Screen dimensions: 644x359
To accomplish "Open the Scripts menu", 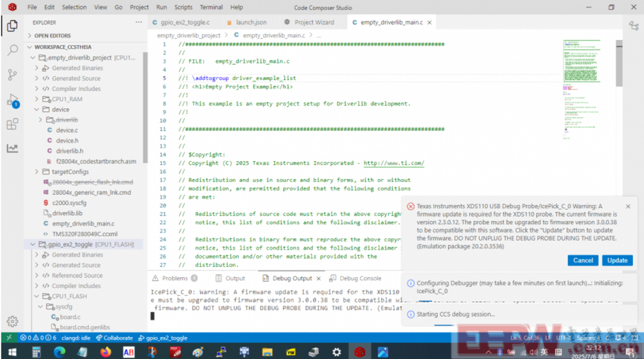I will (x=183, y=7).
